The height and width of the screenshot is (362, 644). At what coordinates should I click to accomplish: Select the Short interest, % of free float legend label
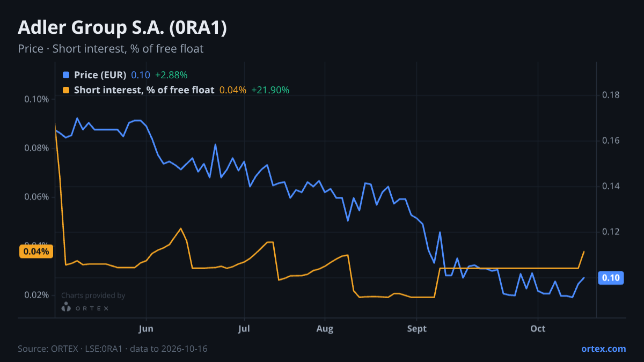[x=144, y=90]
